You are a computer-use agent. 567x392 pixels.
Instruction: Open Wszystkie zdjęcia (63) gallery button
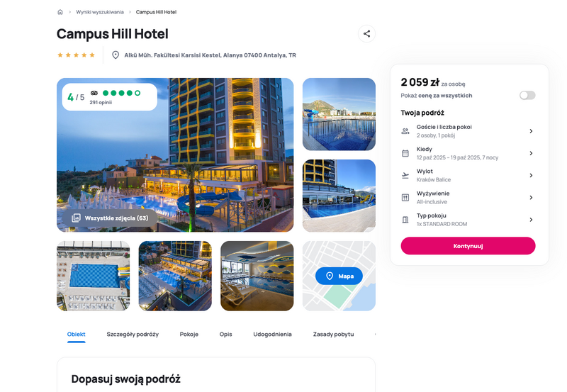pyautogui.click(x=110, y=218)
